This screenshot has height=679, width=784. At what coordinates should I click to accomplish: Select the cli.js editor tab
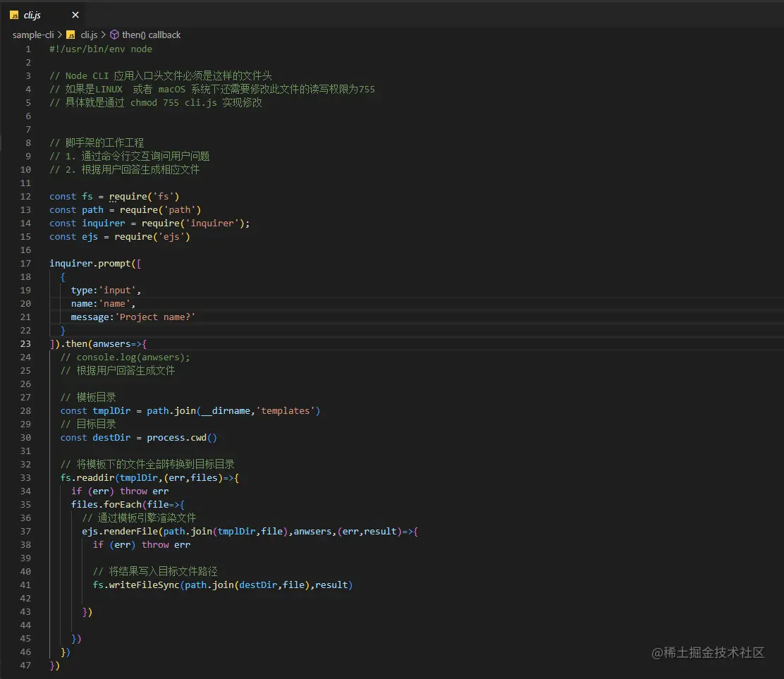pyautogui.click(x=44, y=15)
